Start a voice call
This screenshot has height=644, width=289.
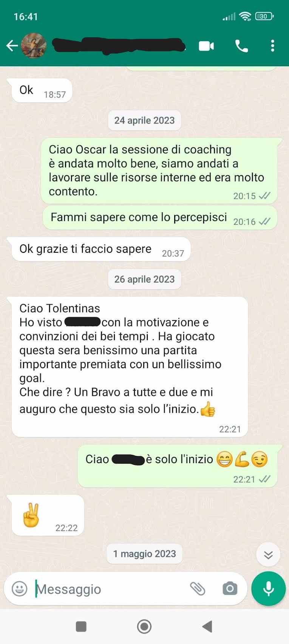coord(242,46)
